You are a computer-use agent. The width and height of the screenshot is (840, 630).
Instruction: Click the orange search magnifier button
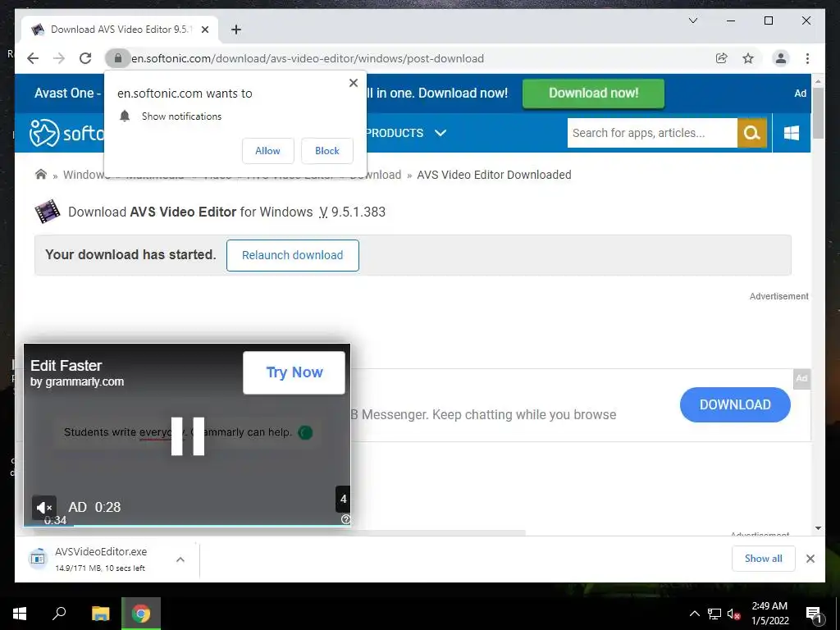point(752,133)
